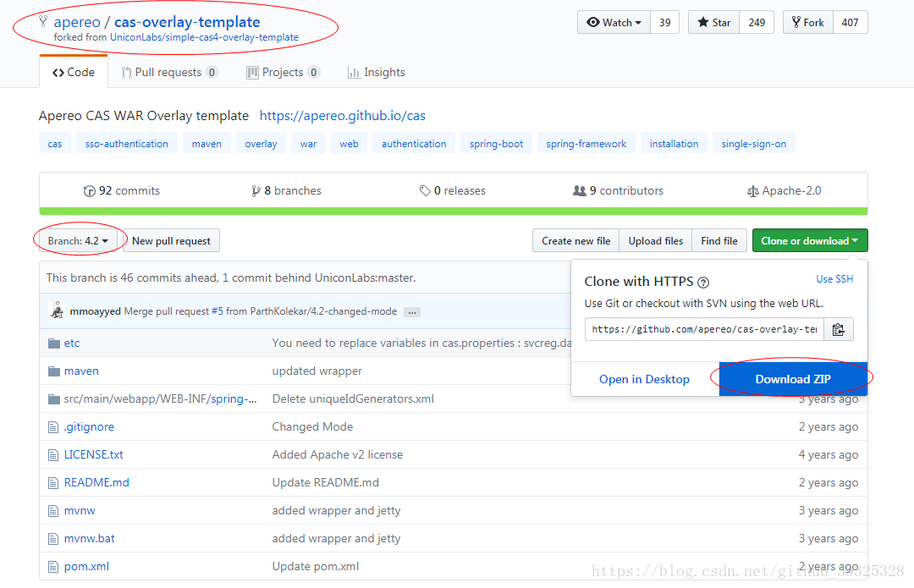Click the spring-boot topic tag
Screen dimensions: 914x588
497,143
